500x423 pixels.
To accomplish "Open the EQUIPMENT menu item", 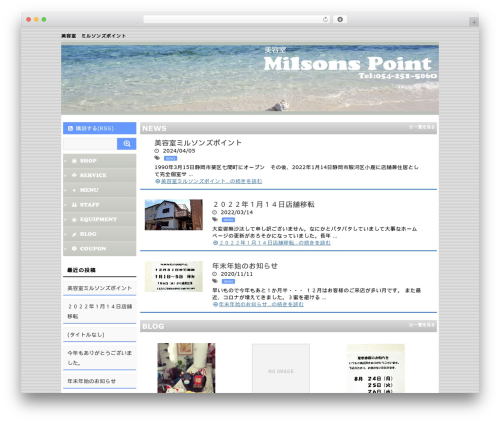I will (100, 219).
